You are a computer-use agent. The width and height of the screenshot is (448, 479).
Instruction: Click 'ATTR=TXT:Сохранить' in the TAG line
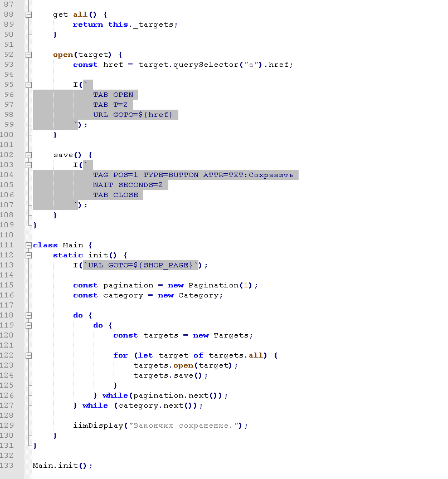tap(248, 175)
